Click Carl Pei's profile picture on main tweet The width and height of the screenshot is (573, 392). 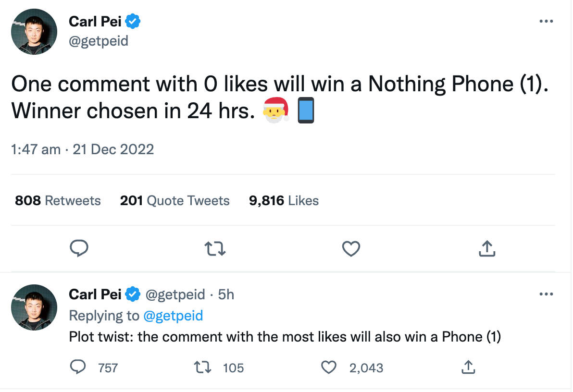[x=34, y=32]
